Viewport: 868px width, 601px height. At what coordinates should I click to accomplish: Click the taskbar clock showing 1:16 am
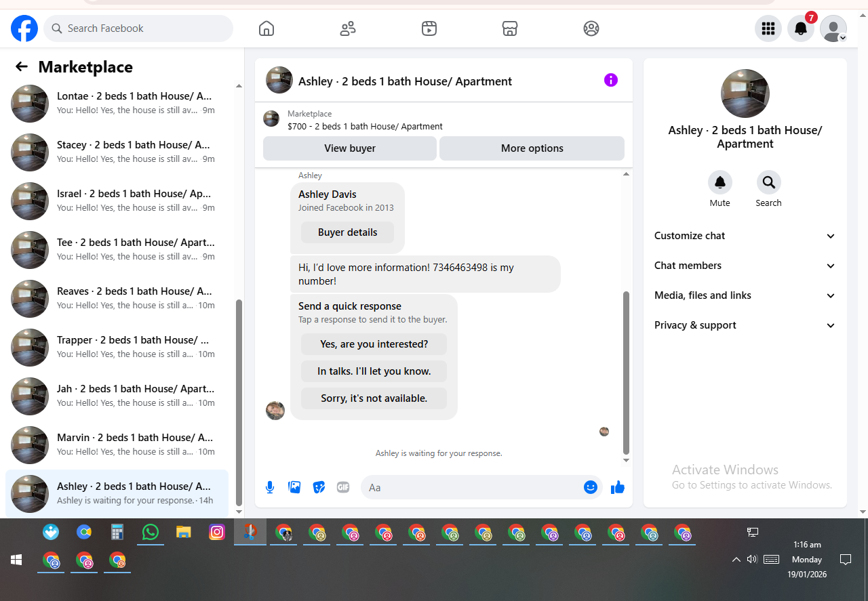pos(806,560)
